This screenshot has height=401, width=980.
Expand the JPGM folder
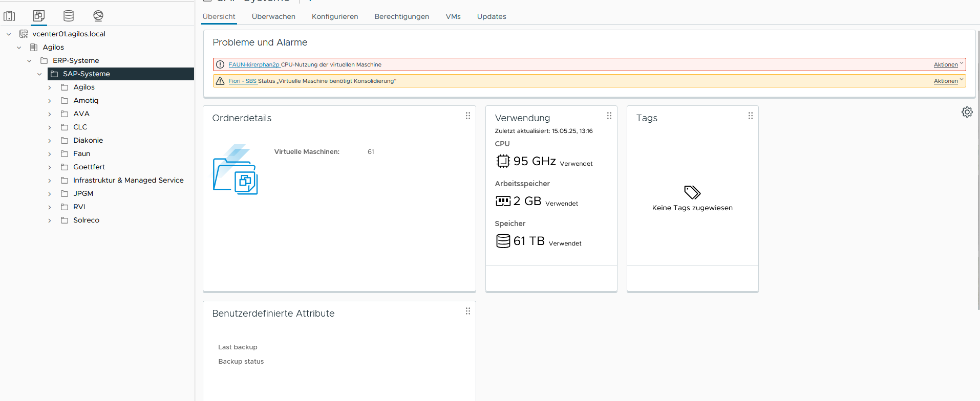[50, 194]
